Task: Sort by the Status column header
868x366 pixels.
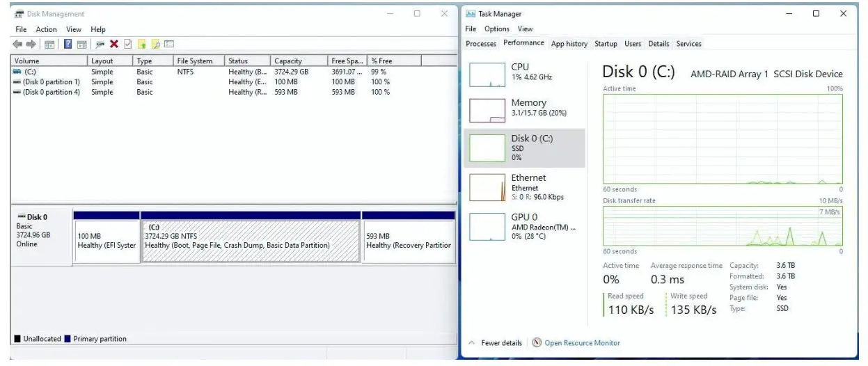Action: point(248,61)
